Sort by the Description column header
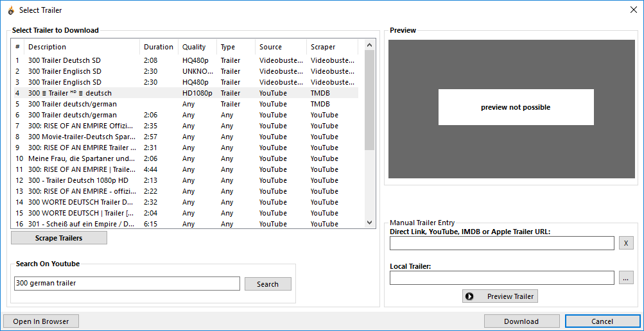The width and height of the screenshot is (644, 331). (x=82, y=47)
